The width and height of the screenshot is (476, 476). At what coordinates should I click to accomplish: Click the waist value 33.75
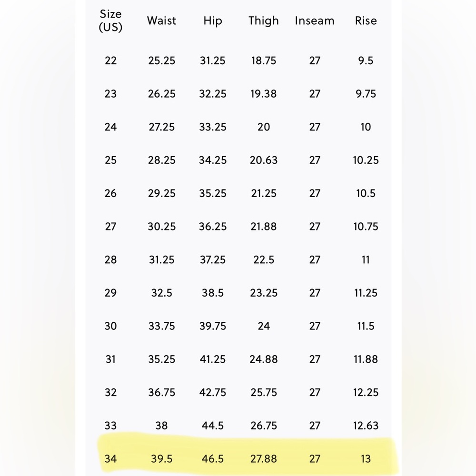[x=161, y=326]
